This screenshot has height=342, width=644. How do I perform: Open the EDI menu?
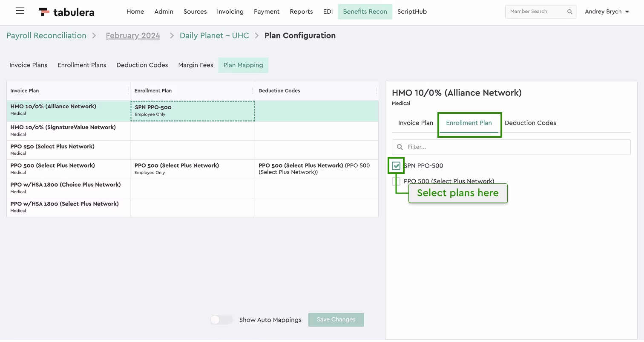tap(328, 12)
